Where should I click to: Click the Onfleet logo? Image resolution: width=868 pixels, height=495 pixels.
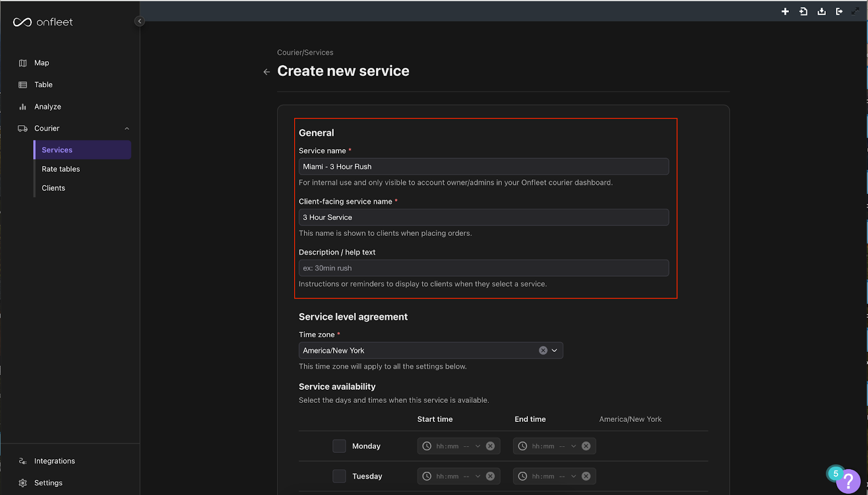pos(43,22)
